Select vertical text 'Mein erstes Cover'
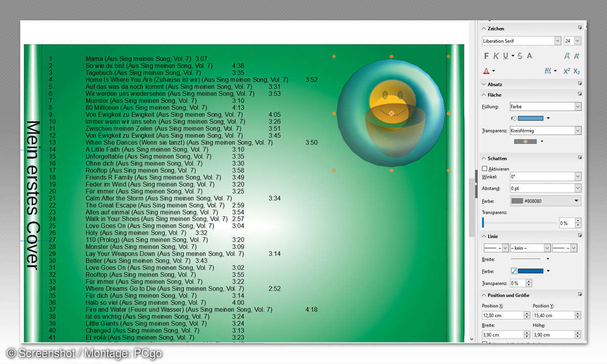This screenshot has height=364, width=607. pyautogui.click(x=32, y=195)
